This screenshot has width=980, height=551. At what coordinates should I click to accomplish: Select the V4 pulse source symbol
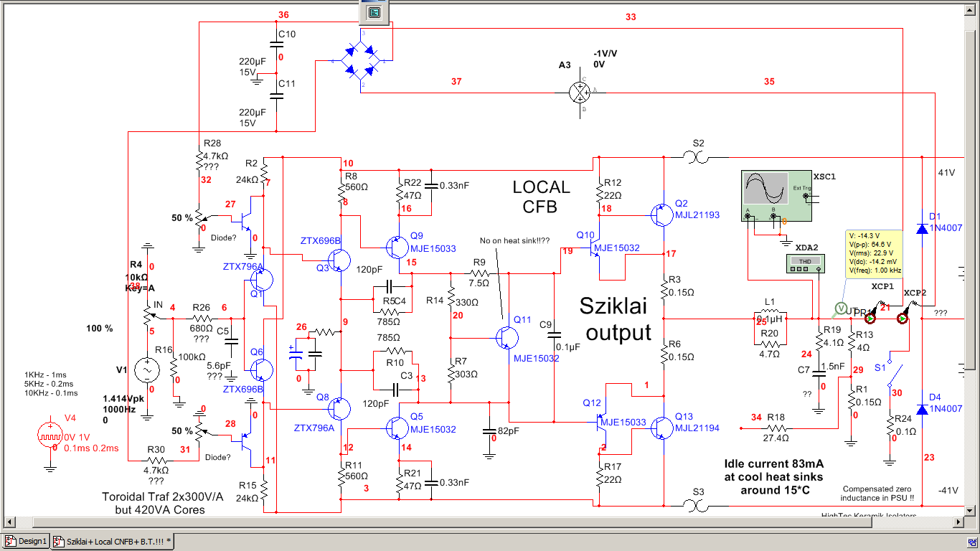[x=50, y=435]
